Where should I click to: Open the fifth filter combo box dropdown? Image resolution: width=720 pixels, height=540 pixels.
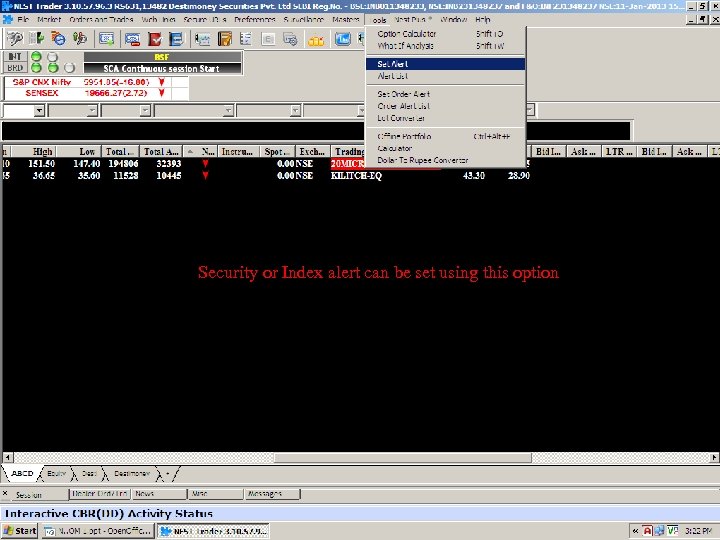tap(295, 111)
